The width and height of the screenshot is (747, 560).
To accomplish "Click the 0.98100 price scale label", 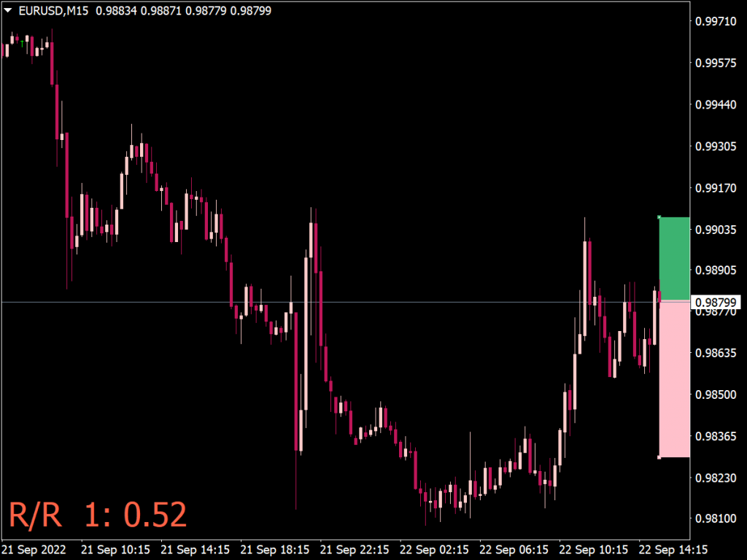I will pos(716,518).
